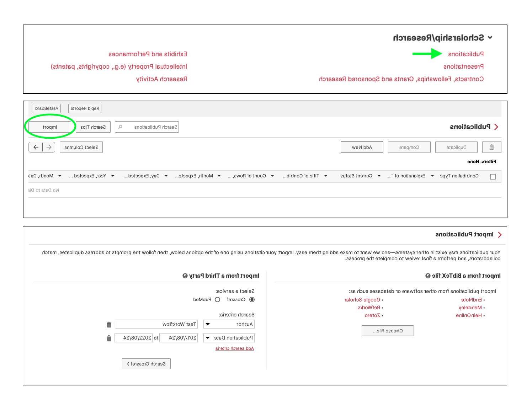This screenshot has height=411, width=532.
Task: Delete the Author search criteria row
Action: pos(109,325)
